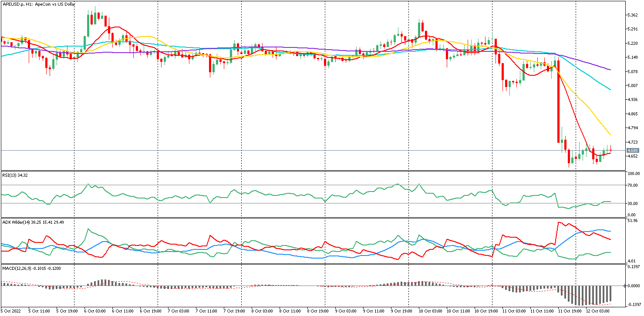Select the RSI(13) 34.32 indicator label
644x316 pixels.
(x=15, y=175)
